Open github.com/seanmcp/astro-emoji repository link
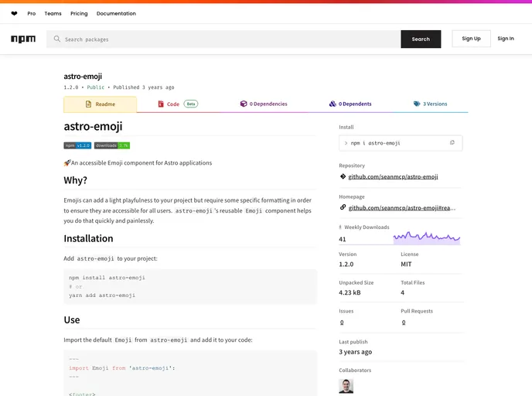The image size is (532, 396). pyautogui.click(x=393, y=176)
